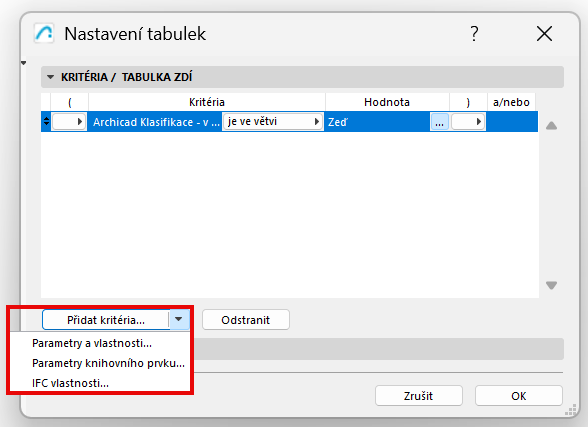
Task: Click the 'Hodnota' column header
Action: [x=387, y=102]
